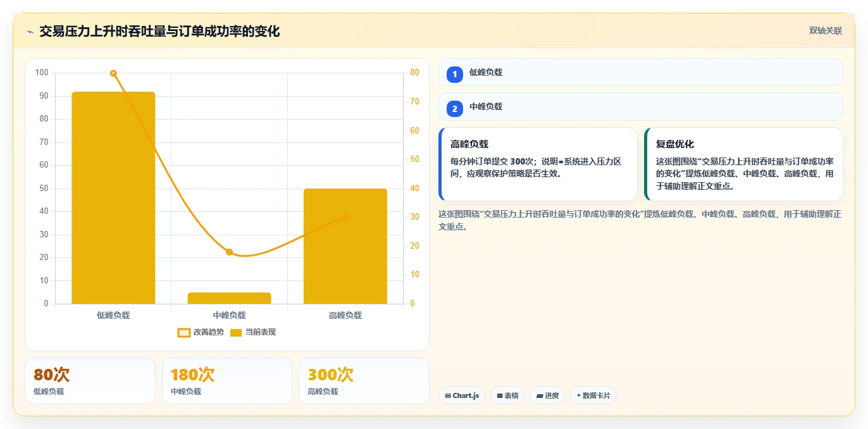Image resolution: width=868 pixels, height=429 pixels.
Task: Click the 进度 tag
Action: coord(548,395)
